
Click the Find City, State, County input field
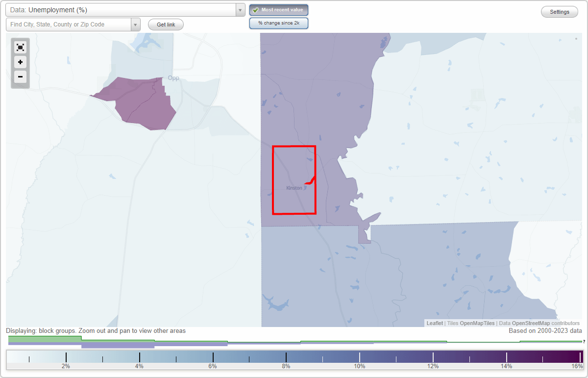tap(69, 25)
